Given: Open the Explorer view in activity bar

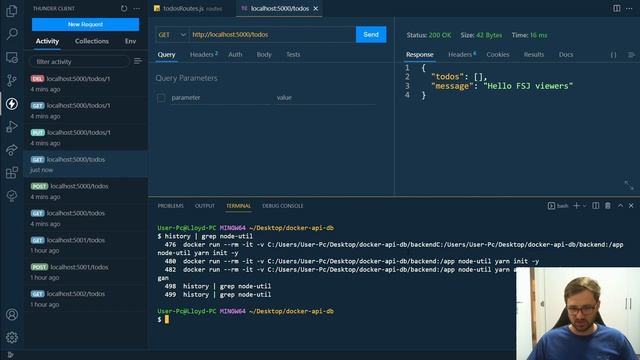Looking at the screenshot, I should point(12,10).
